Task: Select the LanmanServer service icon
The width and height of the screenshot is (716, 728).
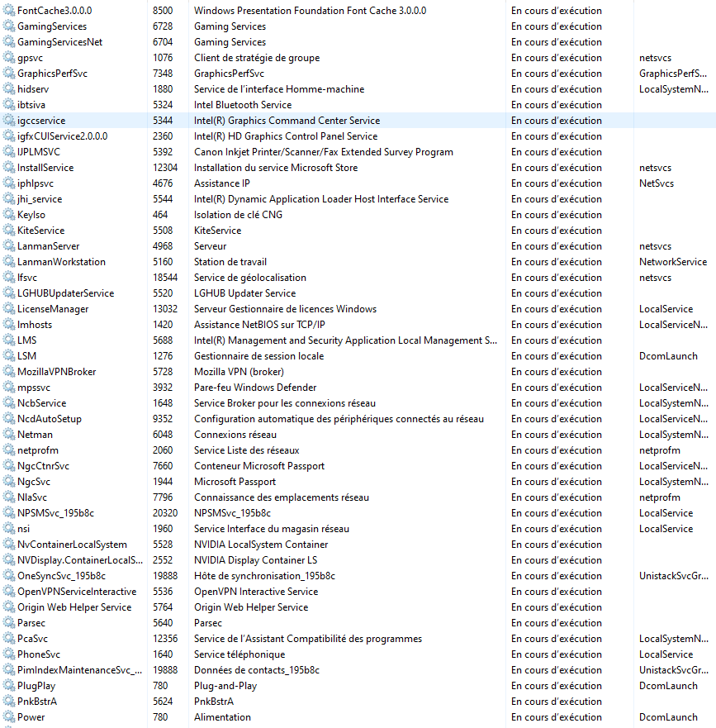Action: click(x=9, y=246)
